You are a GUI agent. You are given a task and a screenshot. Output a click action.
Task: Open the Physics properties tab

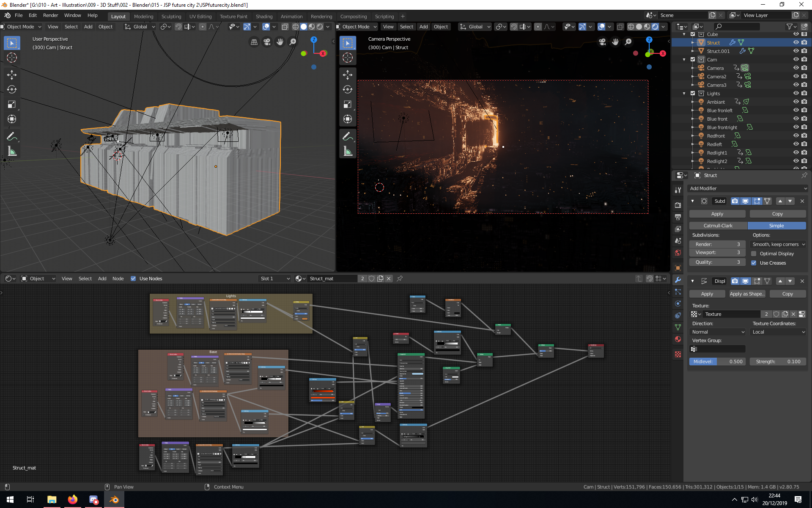coord(678,304)
